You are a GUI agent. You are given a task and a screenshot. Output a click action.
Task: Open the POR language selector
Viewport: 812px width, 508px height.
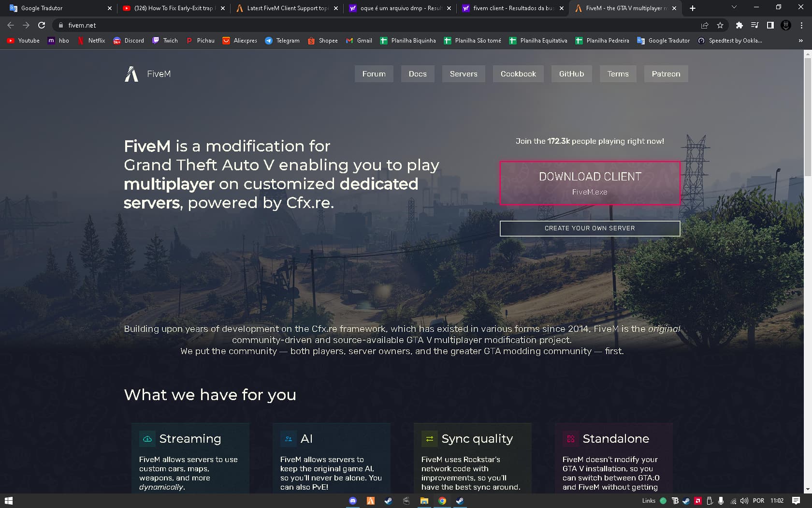(x=759, y=501)
